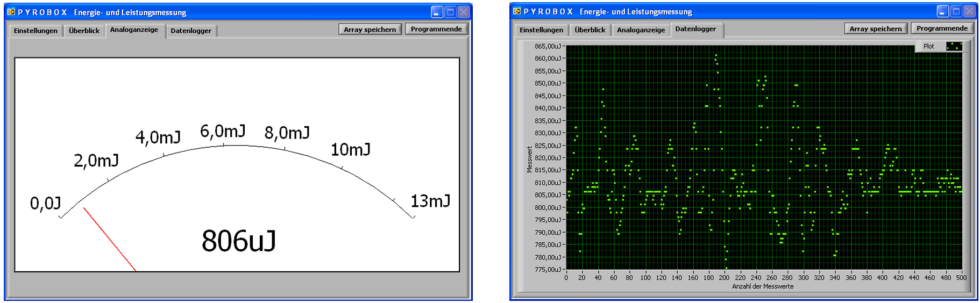The width and height of the screenshot is (980, 303).
Task: Click the 865,00uJ top label on the Y-axis
Action: pyautogui.click(x=548, y=47)
